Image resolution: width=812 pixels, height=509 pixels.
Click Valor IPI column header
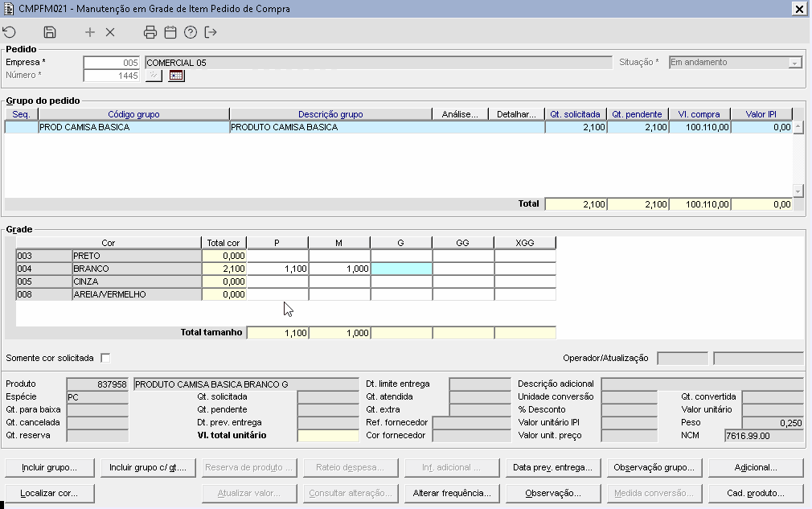tap(761, 114)
